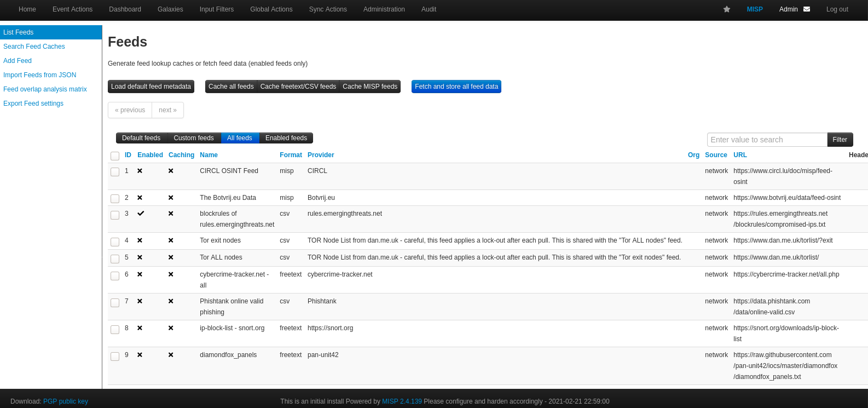Open the Event Actions dropdown menu

(72, 9)
